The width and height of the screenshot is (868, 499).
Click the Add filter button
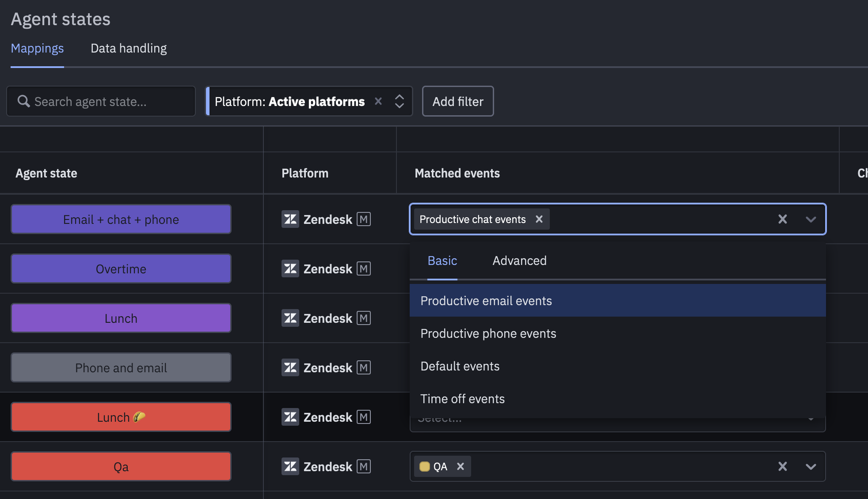pos(457,101)
